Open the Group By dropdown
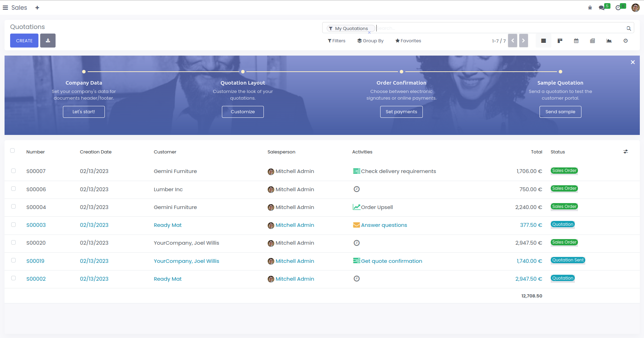The width and height of the screenshot is (644, 338). point(370,41)
